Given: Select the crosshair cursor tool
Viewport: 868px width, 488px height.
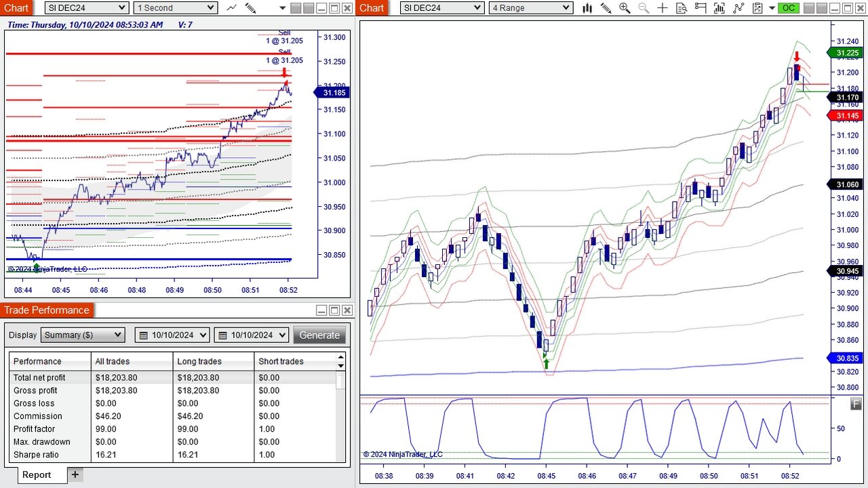Looking at the screenshot, I should click(x=663, y=8).
